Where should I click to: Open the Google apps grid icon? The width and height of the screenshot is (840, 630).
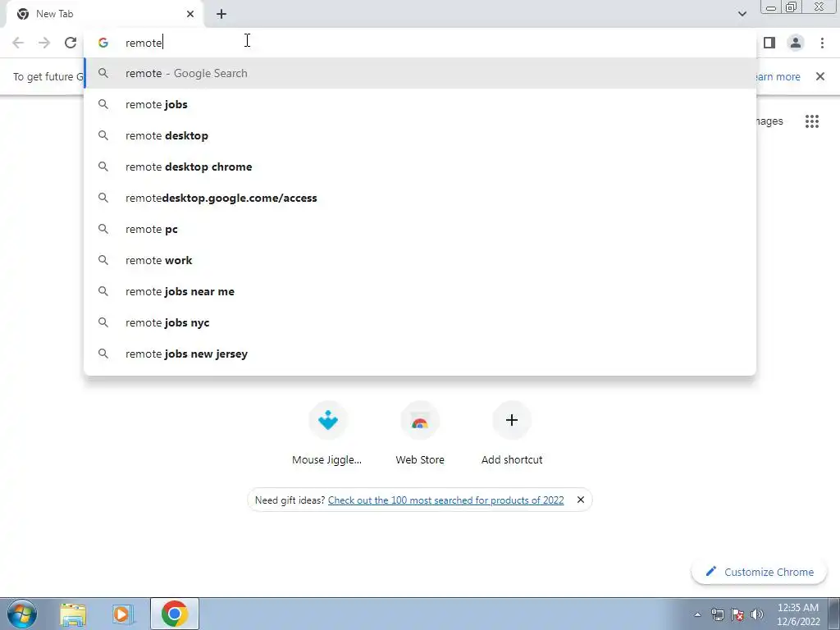pyautogui.click(x=811, y=121)
